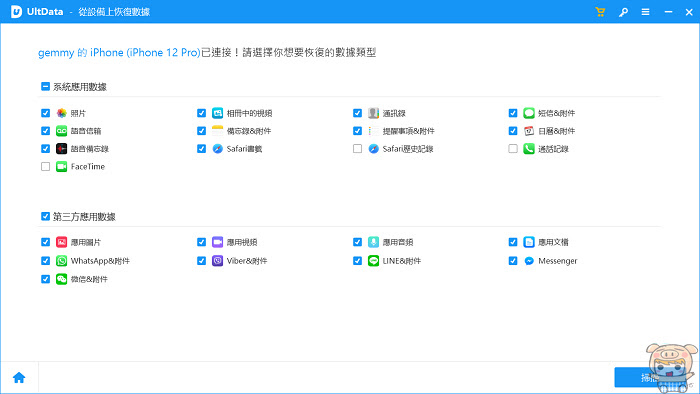
Task: Click the app videos (應用視頻) icon
Action: point(217,242)
